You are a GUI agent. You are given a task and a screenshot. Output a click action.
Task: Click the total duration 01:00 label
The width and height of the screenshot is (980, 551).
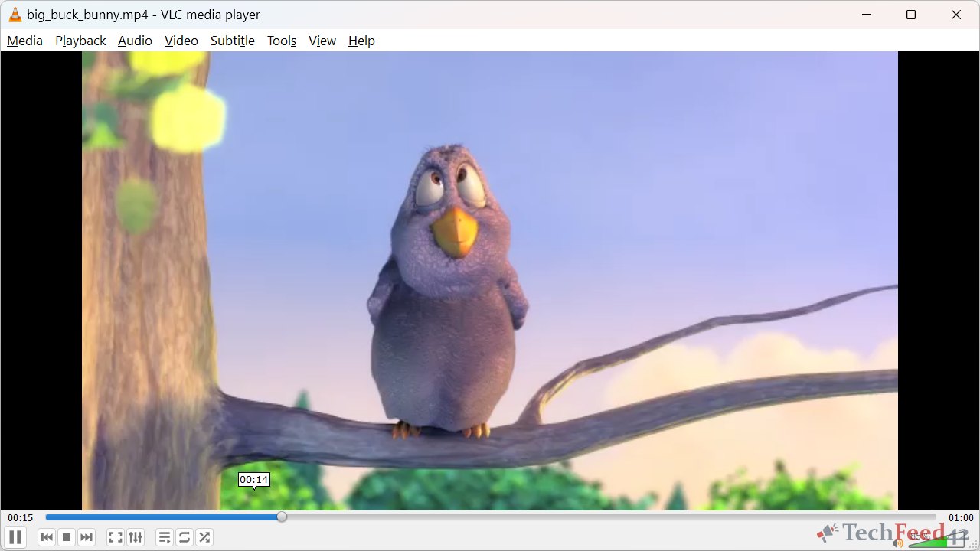(x=961, y=518)
